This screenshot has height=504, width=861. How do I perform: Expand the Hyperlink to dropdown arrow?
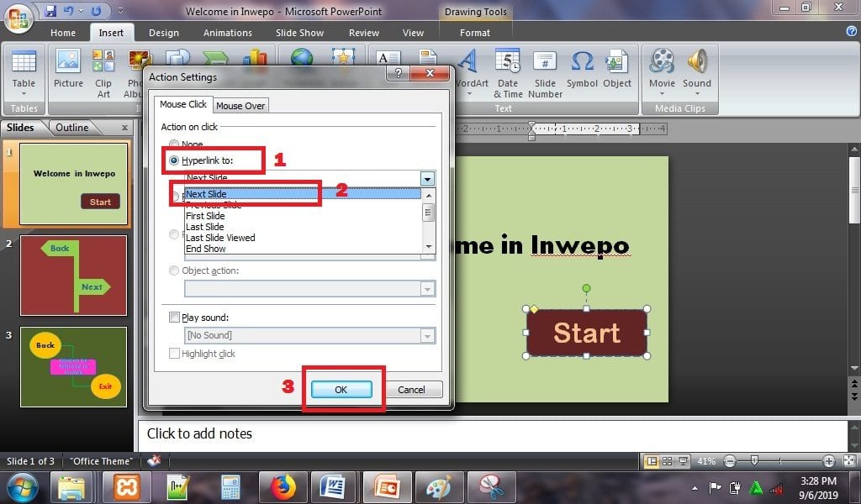[x=427, y=178]
